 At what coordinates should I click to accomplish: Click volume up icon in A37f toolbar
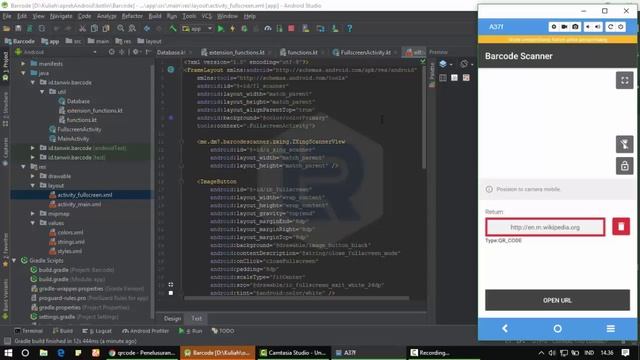(x=598, y=27)
